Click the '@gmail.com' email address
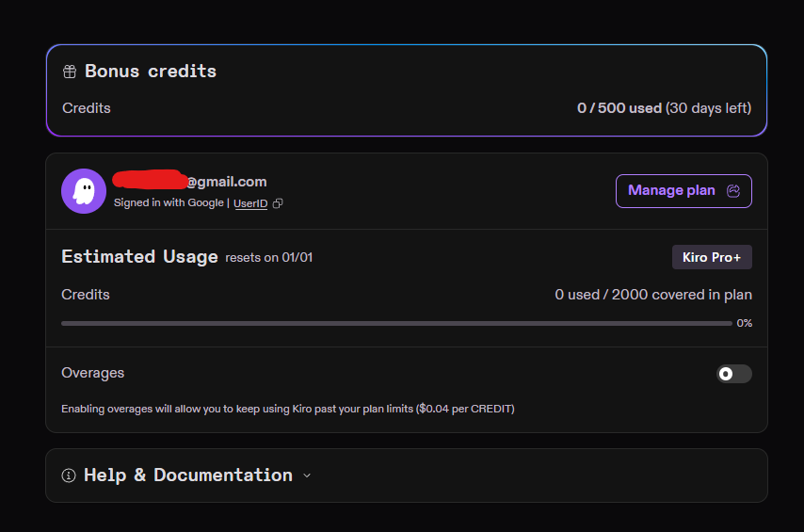The image size is (804, 532). pyautogui.click(x=226, y=182)
